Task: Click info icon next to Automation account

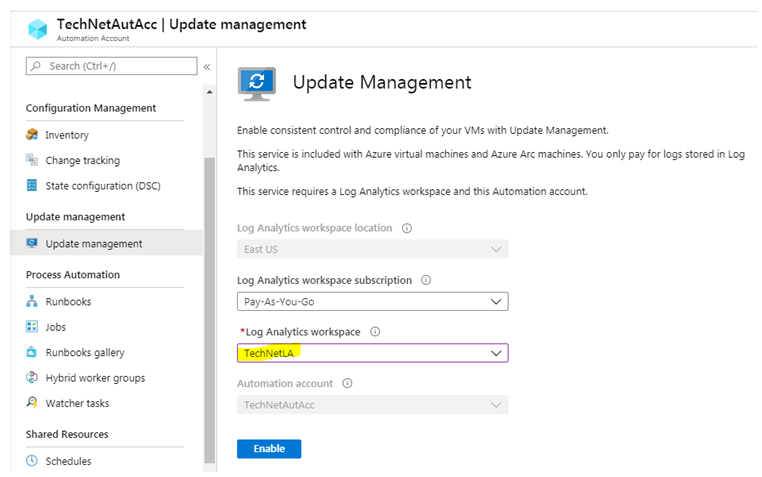Action: [347, 383]
